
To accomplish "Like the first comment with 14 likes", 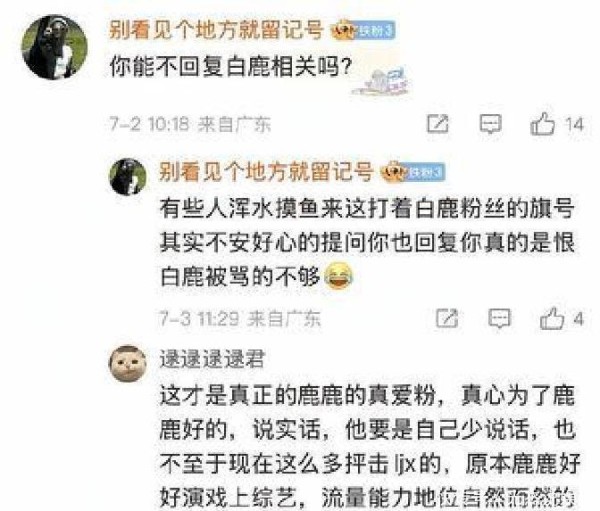I will (542, 124).
